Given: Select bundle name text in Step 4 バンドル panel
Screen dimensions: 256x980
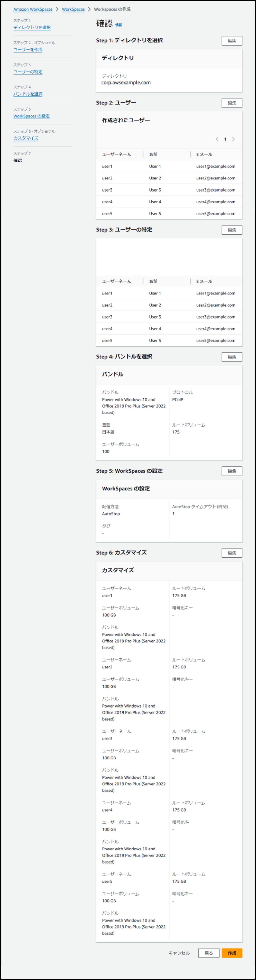Looking at the screenshot, I should 134,406.
